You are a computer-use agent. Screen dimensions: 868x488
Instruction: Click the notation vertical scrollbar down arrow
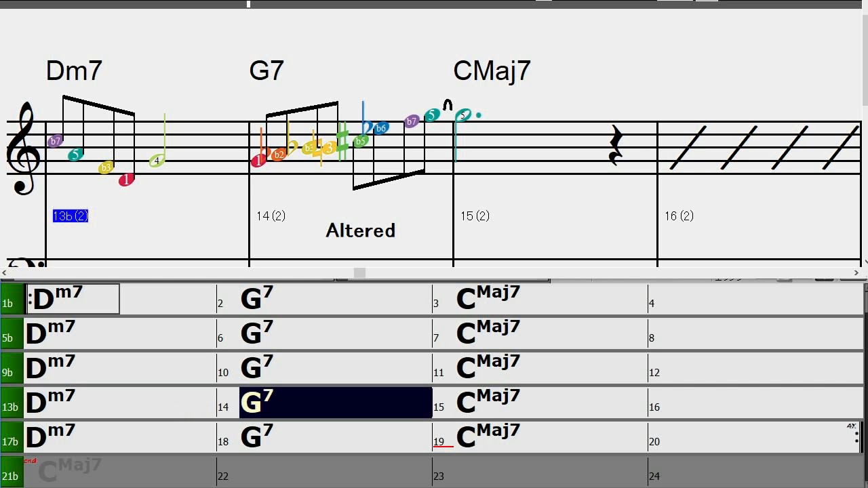865,262
